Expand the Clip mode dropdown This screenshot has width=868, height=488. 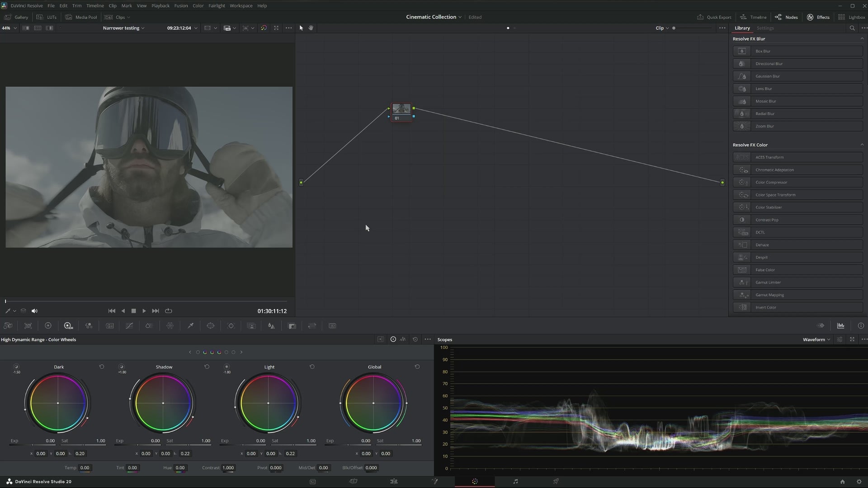click(x=662, y=28)
